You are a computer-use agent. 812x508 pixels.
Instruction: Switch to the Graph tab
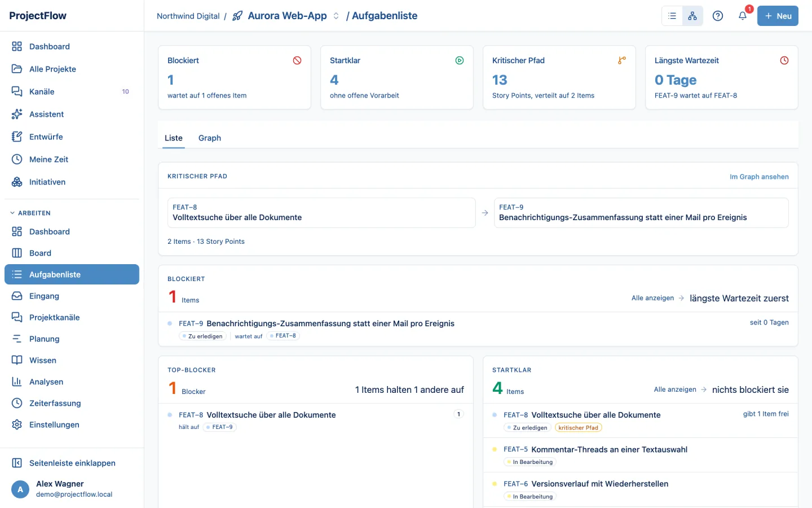[210, 138]
